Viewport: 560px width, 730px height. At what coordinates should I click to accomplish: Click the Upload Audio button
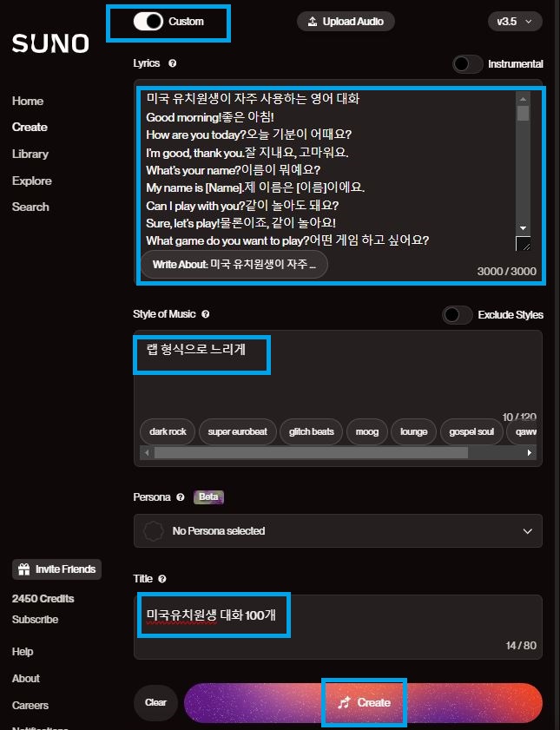tap(346, 22)
